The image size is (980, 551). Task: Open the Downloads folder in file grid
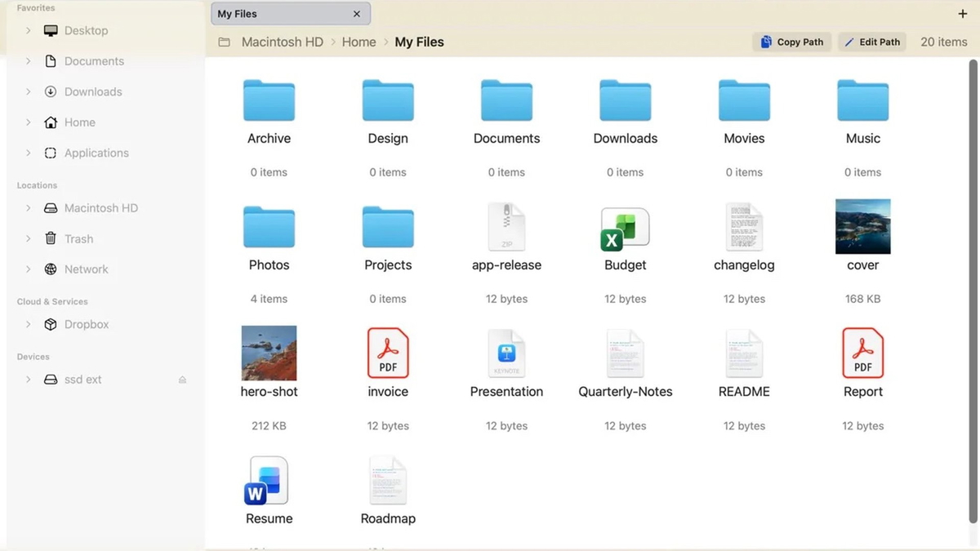point(626,100)
